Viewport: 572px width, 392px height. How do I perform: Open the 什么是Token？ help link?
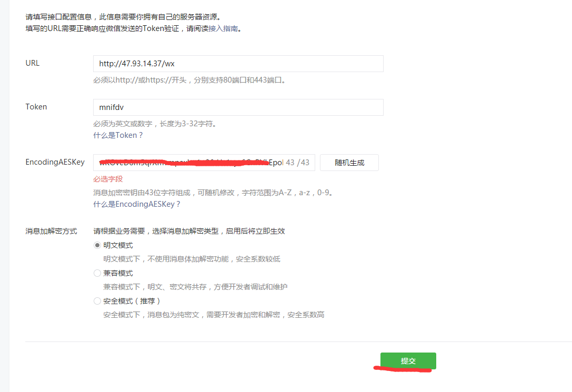point(118,135)
